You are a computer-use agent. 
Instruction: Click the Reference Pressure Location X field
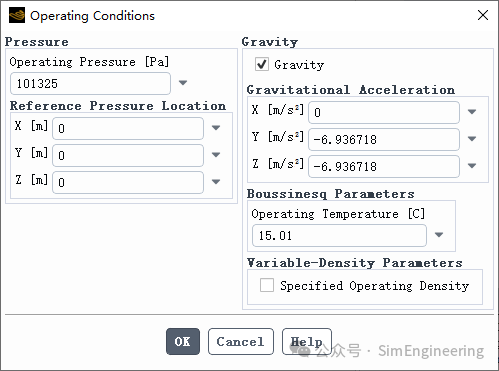[128, 128]
